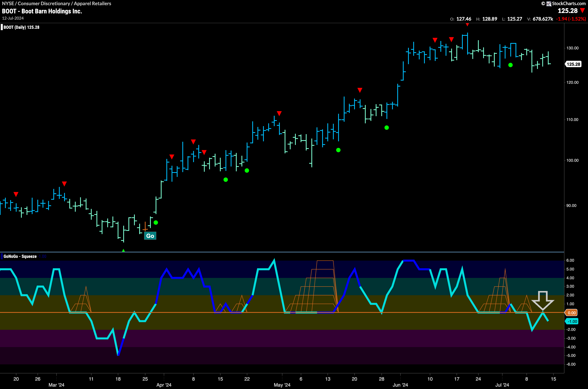Click the red triangle above the early-March peak
Viewport: 588px width, 389px height.
pyautogui.click(x=64, y=184)
